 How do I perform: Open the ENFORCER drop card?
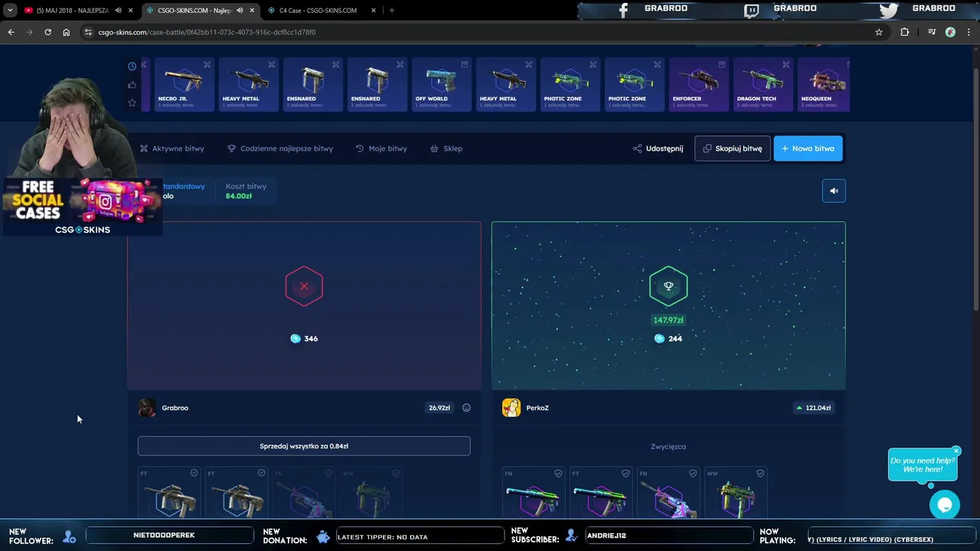pyautogui.click(x=698, y=85)
